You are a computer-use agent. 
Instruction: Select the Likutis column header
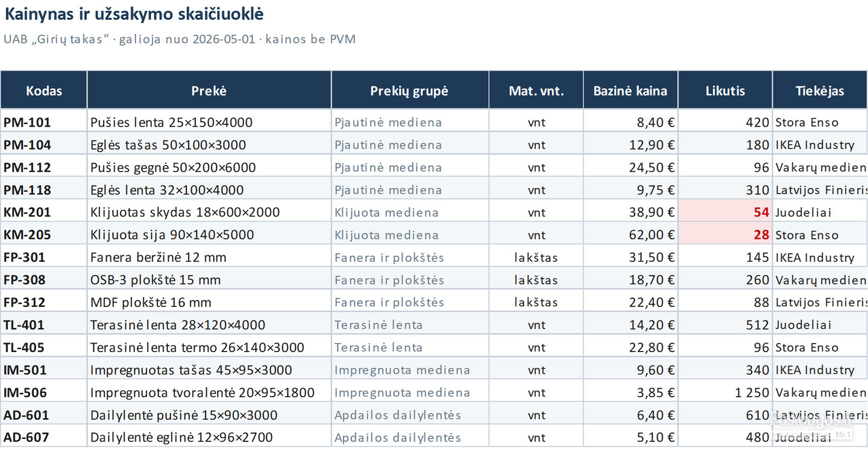click(725, 90)
